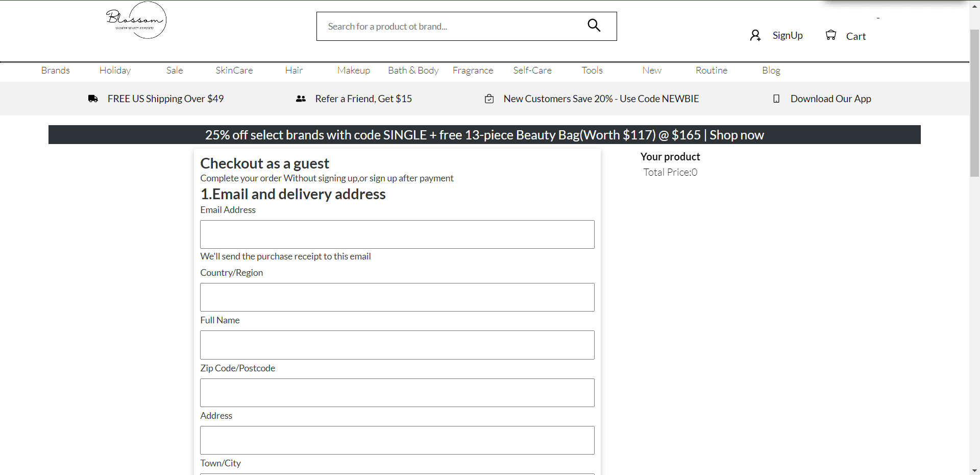Click the page scrollbar down arrow
980x475 pixels.
tap(974, 470)
